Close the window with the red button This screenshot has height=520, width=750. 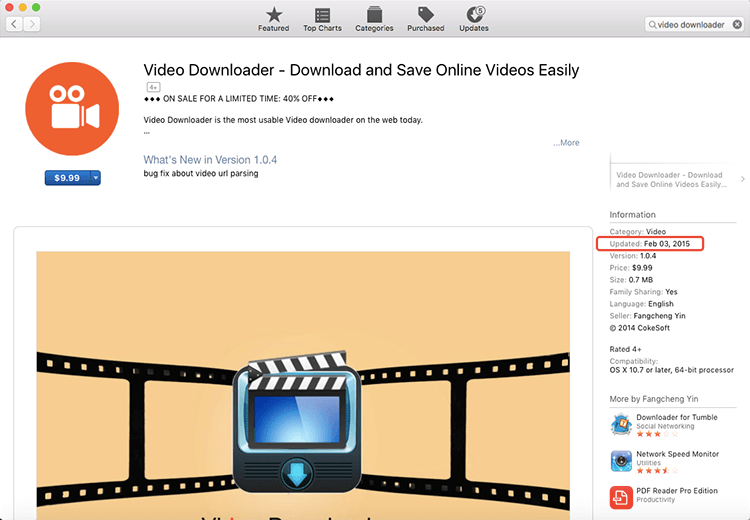coord(10,7)
